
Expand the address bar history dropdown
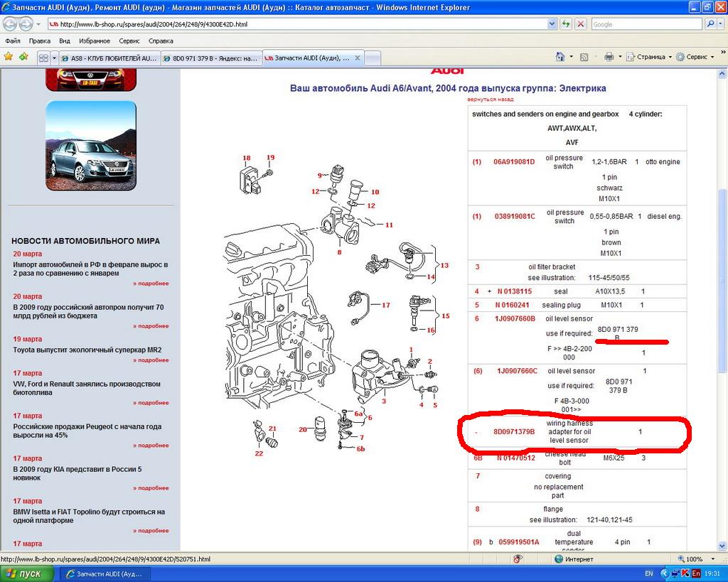pyautogui.click(x=552, y=23)
